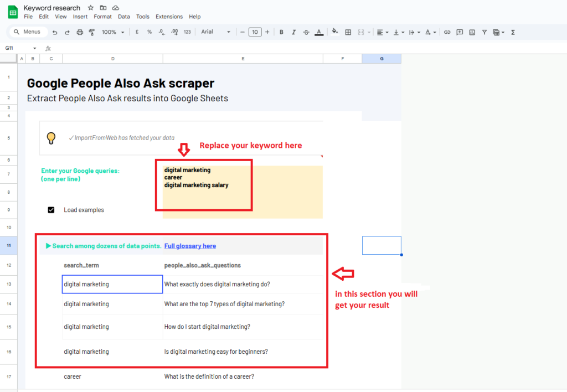This screenshot has height=392, width=567.
Task: Select the people_also_ask_questions header cell
Action: (x=243, y=265)
